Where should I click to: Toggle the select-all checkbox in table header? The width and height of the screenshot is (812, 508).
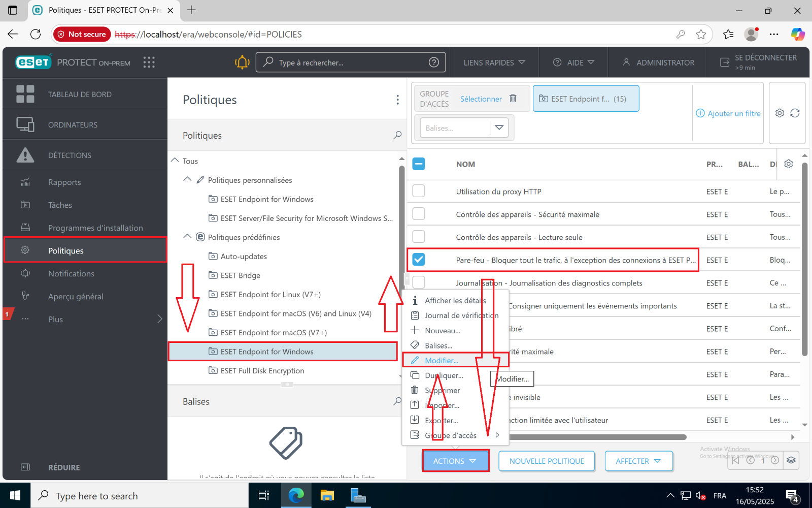419,164
